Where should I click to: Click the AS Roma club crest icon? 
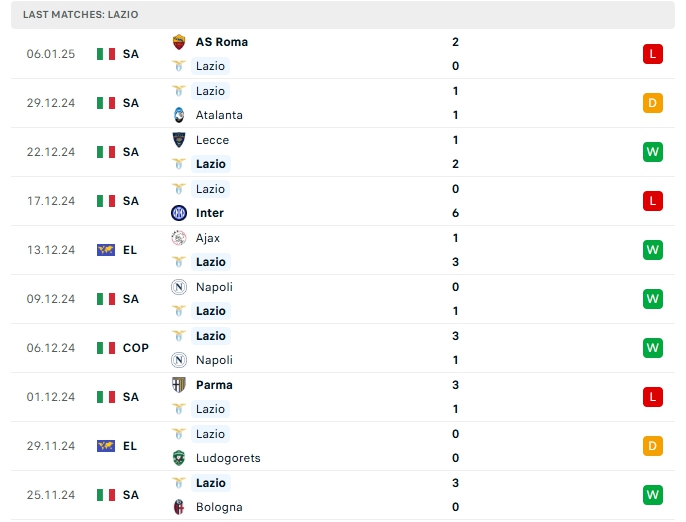point(179,42)
